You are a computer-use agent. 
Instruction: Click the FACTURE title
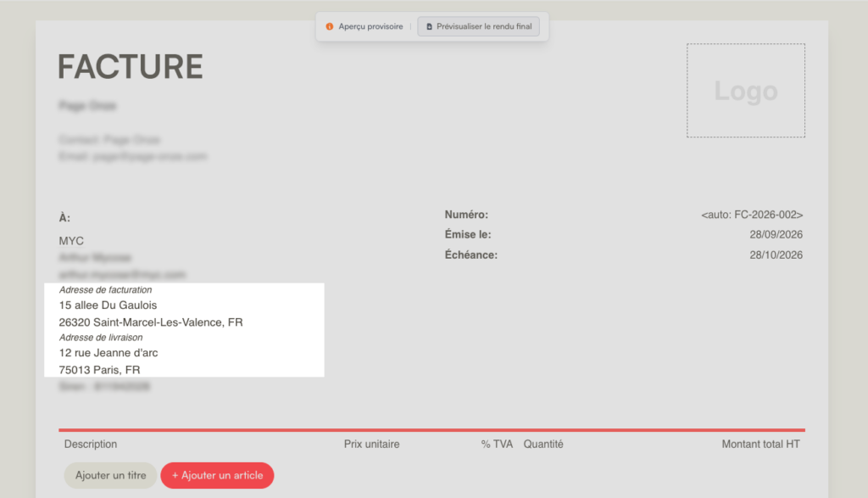tap(131, 67)
